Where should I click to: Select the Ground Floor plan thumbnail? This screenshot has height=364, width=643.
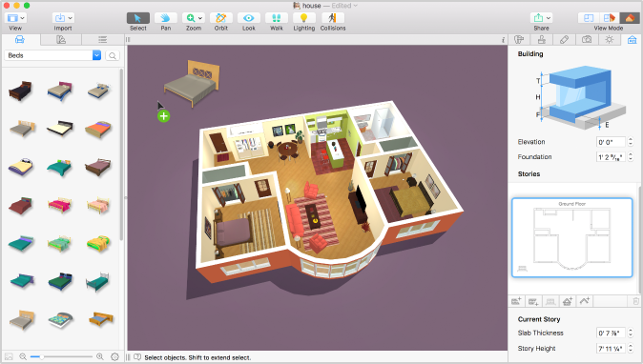click(572, 237)
